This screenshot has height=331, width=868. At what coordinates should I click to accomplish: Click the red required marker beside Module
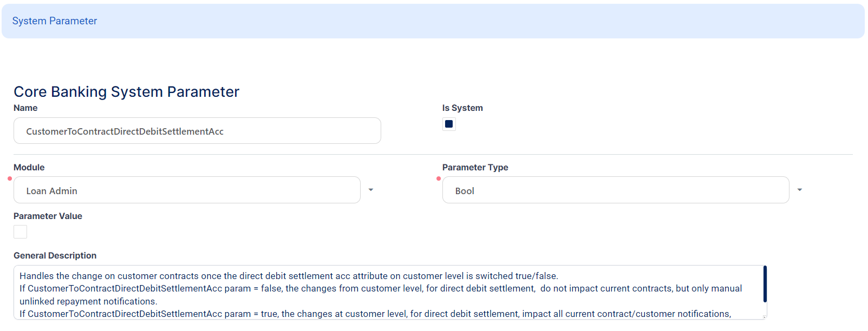point(10,178)
